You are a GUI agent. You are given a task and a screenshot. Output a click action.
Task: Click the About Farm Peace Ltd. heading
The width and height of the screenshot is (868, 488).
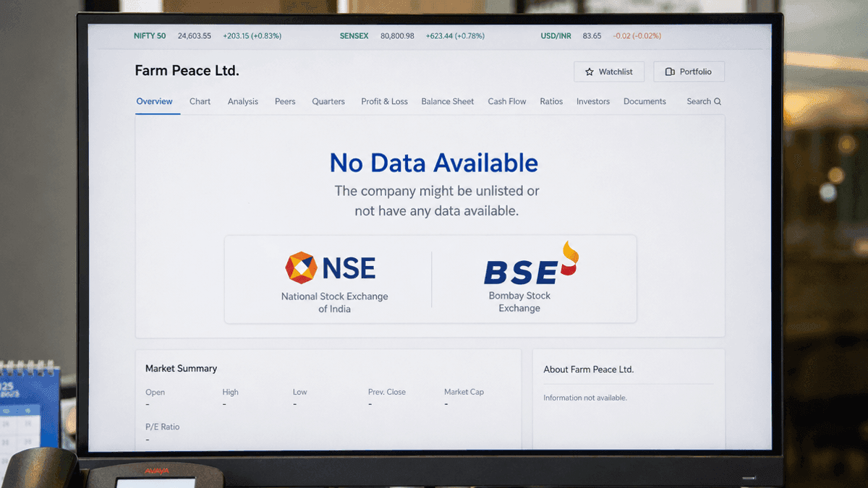pyautogui.click(x=589, y=369)
